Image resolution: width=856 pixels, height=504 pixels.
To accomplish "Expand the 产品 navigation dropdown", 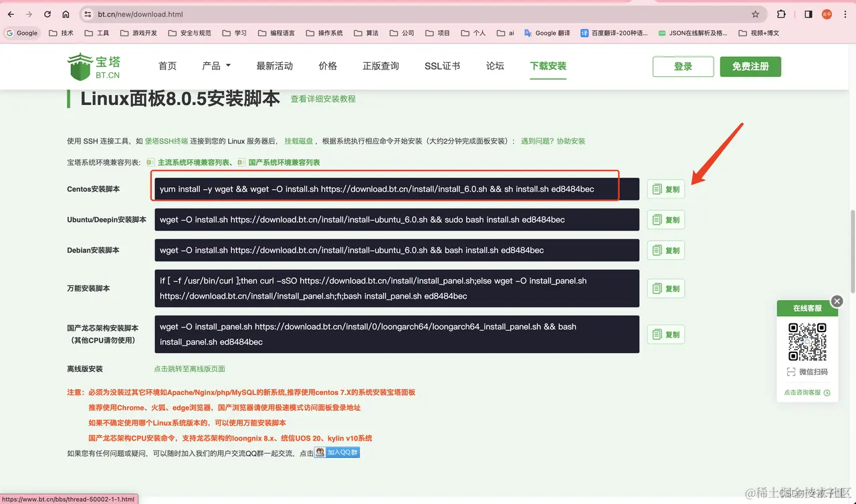I will tap(216, 66).
